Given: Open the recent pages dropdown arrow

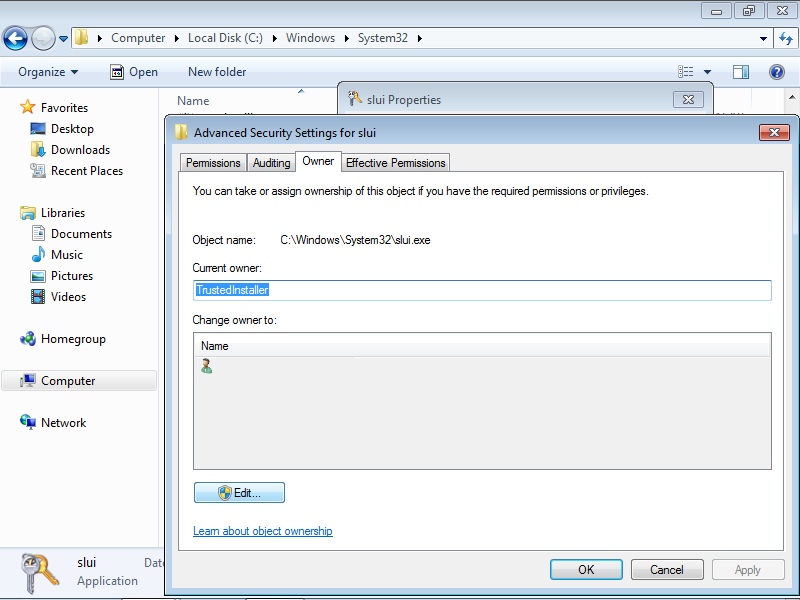Looking at the screenshot, I should pyautogui.click(x=63, y=38).
